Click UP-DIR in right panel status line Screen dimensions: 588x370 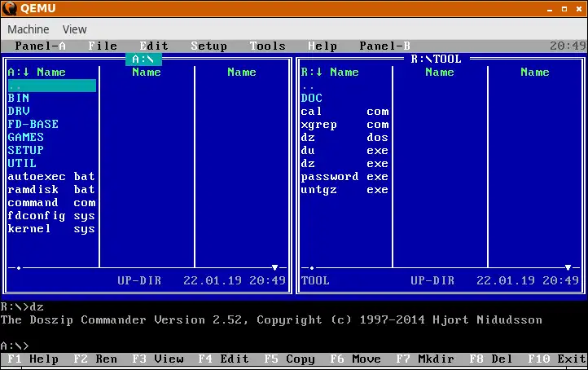(432, 280)
